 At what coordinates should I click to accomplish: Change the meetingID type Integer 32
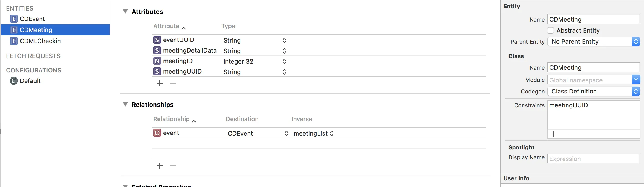pyautogui.click(x=255, y=61)
